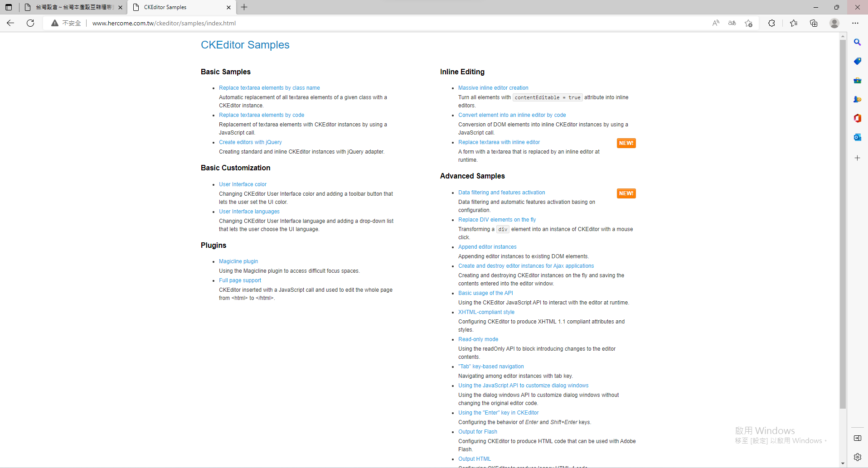Open the sidebar shopping tag icon

click(857, 61)
